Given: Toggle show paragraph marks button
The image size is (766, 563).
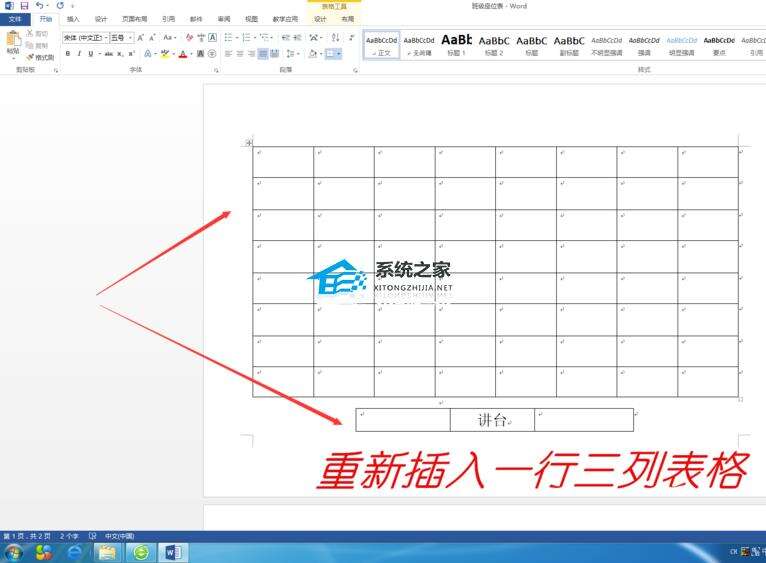Looking at the screenshot, I should (x=351, y=38).
